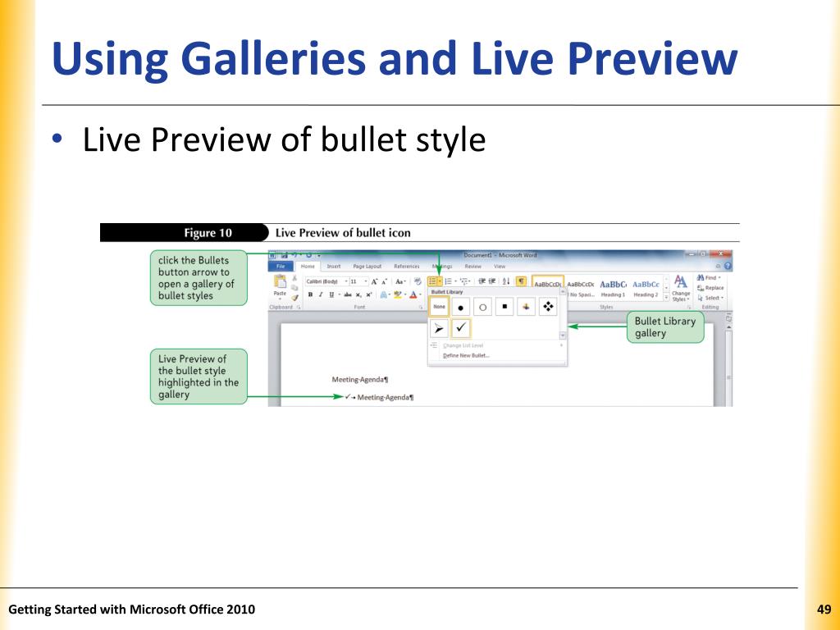
Task: Open the Change Case Aa dropdown
Action: (400, 281)
